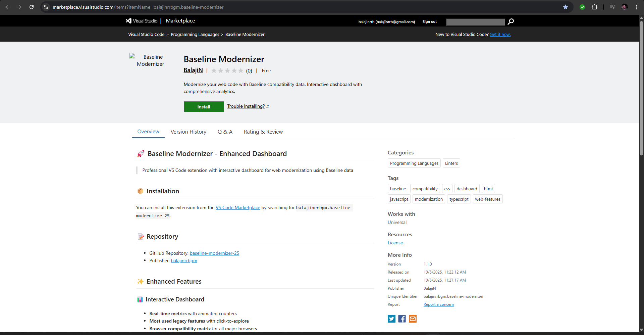Toggle the bookmark star for this page
644x335 pixels.
pyautogui.click(x=566, y=7)
